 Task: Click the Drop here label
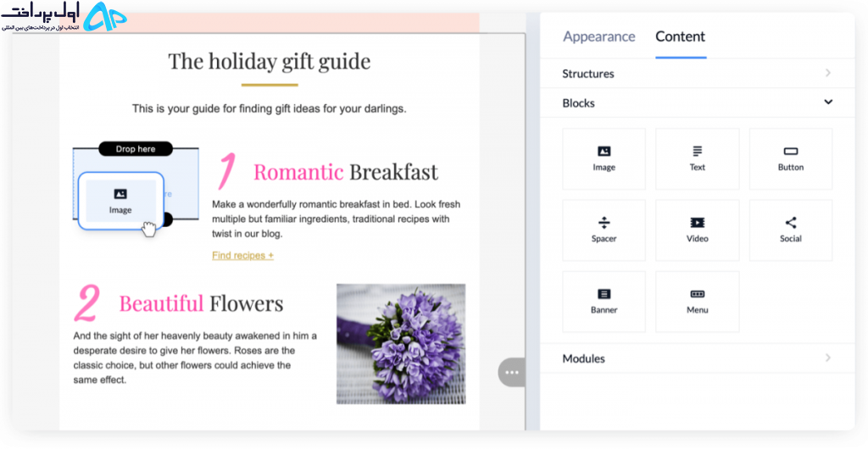[136, 149]
